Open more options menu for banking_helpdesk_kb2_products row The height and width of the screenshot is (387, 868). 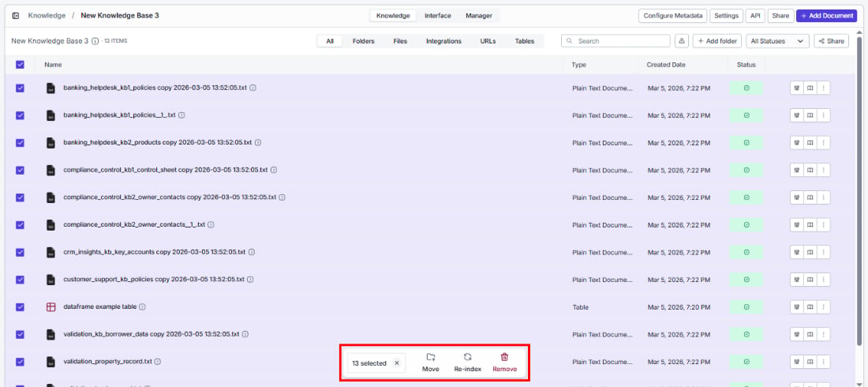(824, 142)
